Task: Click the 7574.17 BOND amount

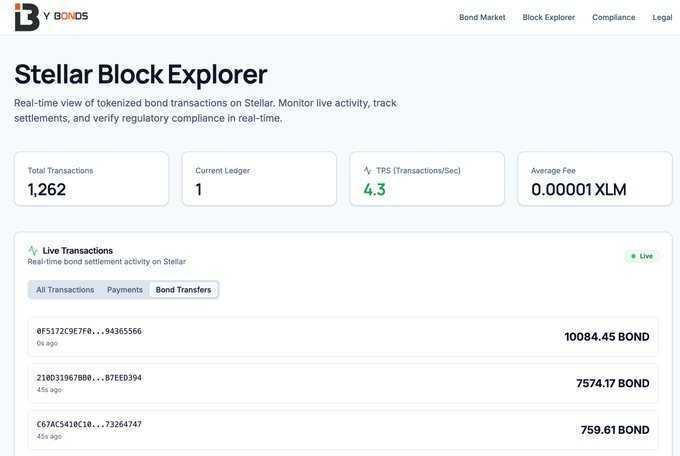Action: pos(612,384)
